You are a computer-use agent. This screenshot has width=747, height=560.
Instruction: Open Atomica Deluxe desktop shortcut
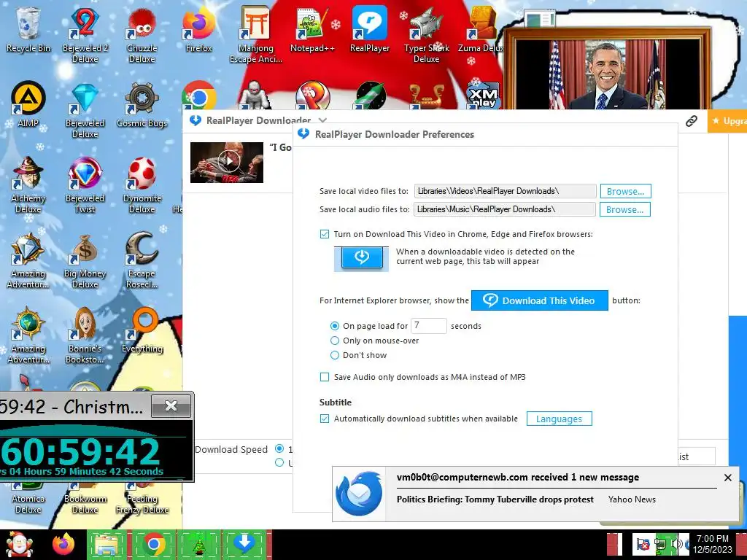pos(28,499)
